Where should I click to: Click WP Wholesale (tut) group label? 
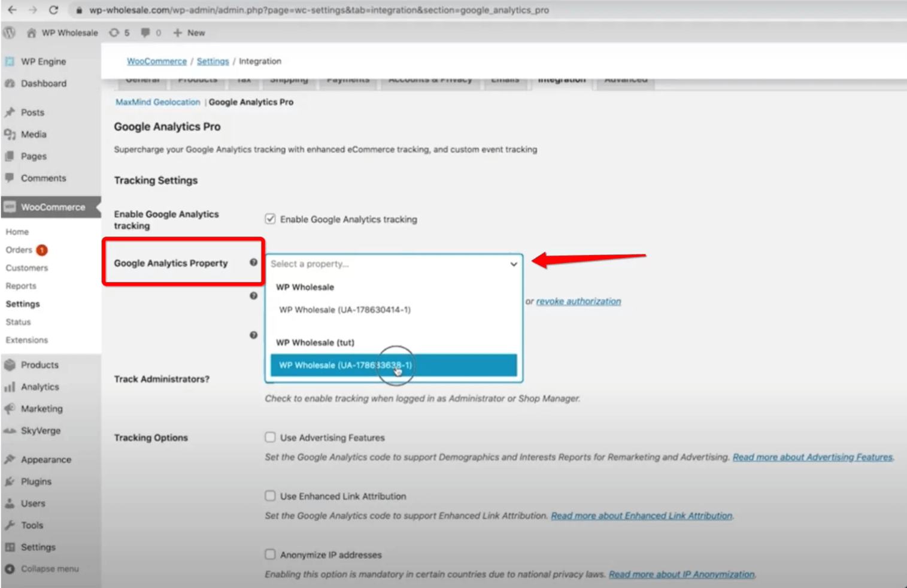(x=315, y=343)
